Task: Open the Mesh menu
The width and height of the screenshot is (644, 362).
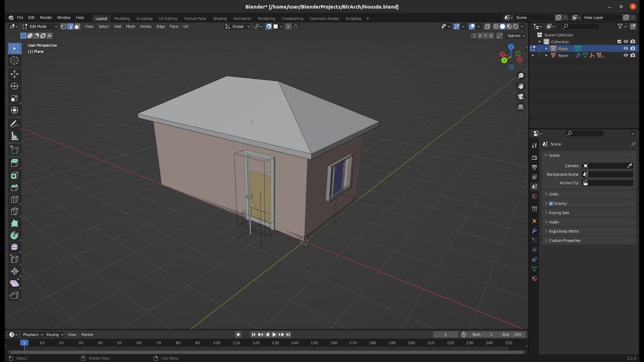Action: [130, 27]
